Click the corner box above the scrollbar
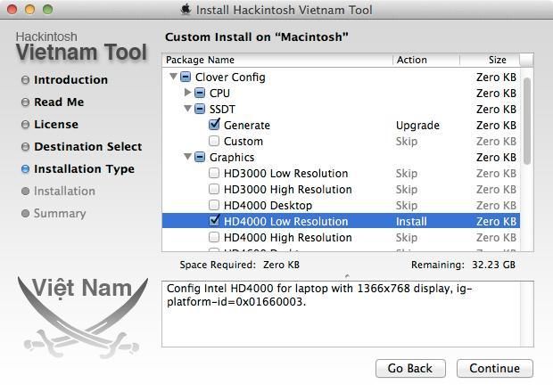This screenshot has height=392, width=553. (x=526, y=60)
